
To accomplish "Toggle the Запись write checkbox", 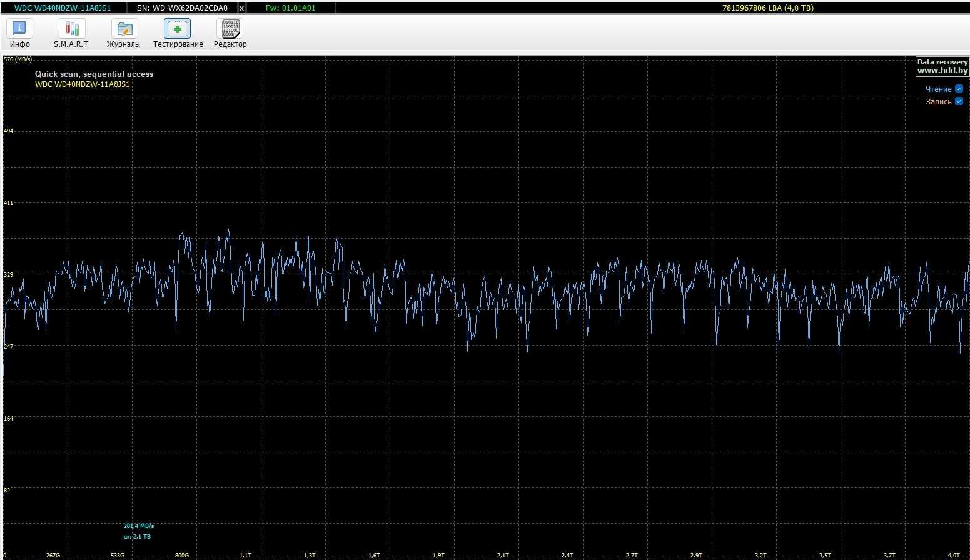I will click(959, 101).
